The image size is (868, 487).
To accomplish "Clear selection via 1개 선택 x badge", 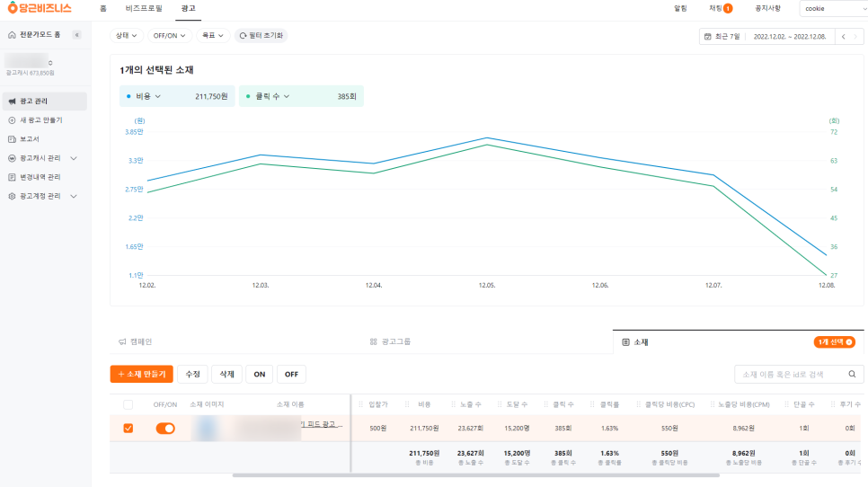I will pyautogui.click(x=849, y=342).
